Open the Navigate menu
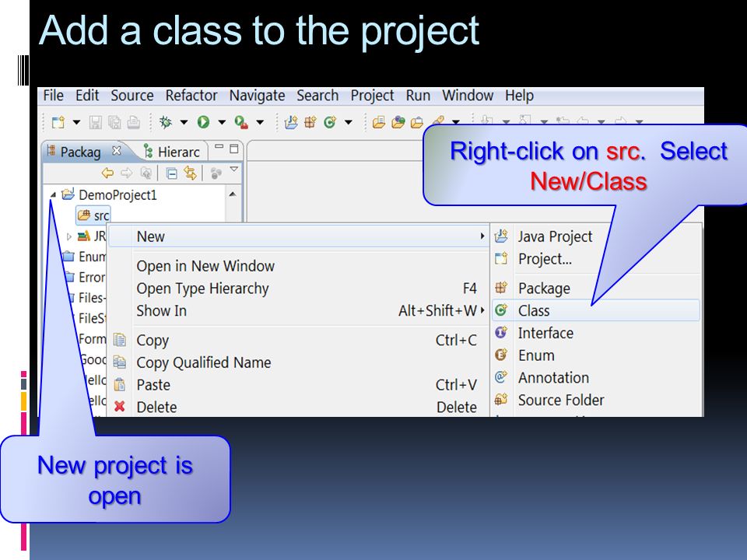The width and height of the screenshot is (747, 560). [258, 96]
